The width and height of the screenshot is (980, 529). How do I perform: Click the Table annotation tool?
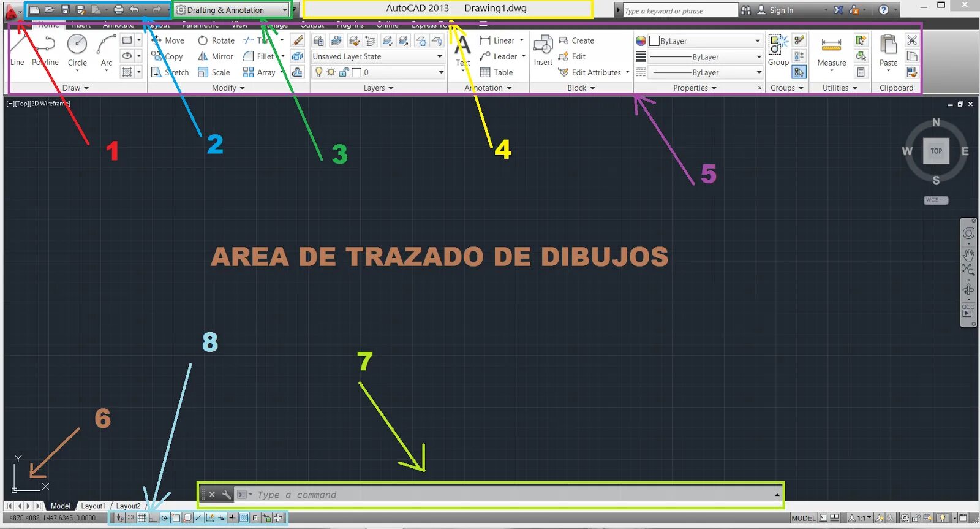(x=497, y=72)
